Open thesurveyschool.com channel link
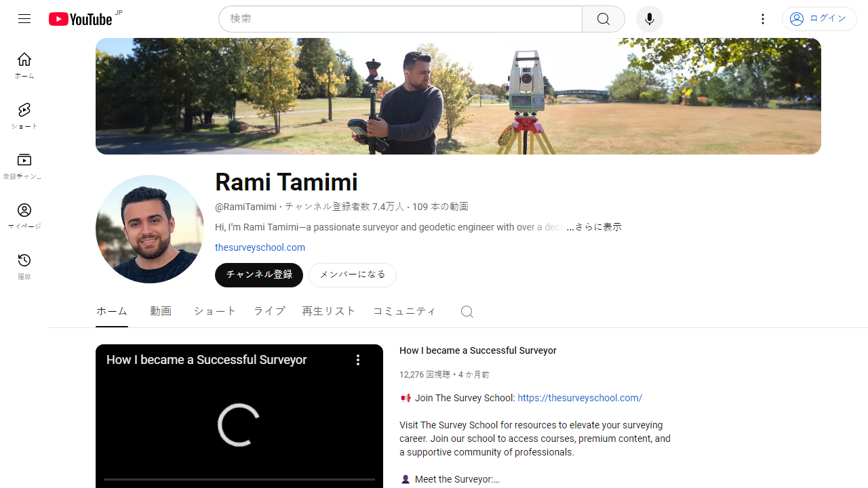Screen dimensions: 868x488 260,247
